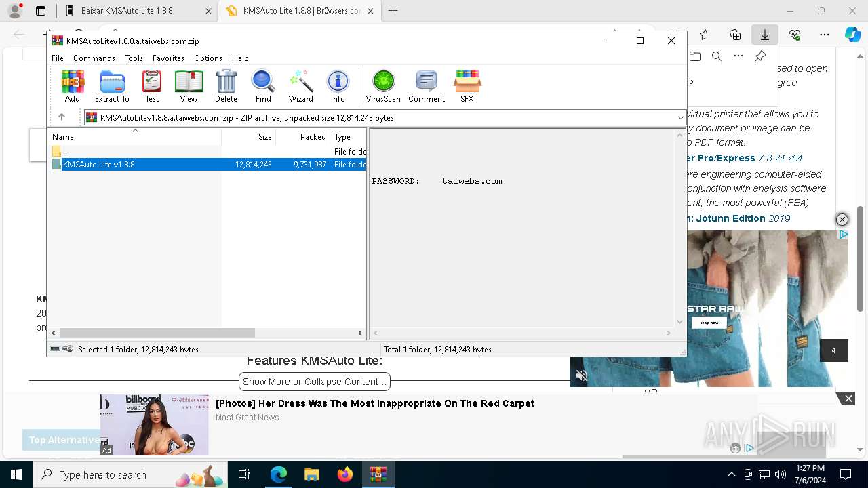Open Tools menu
Image resolution: width=868 pixels, height=488 pixels.
134,58
